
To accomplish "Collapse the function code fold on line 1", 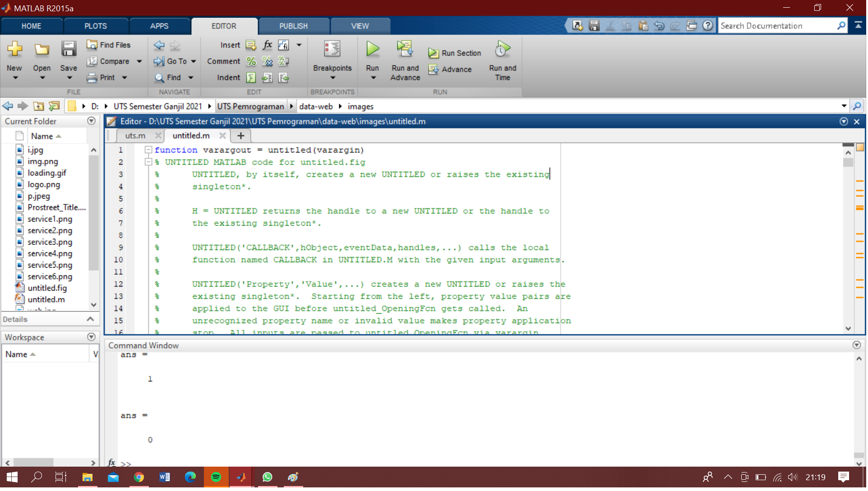I will point(148,150).
